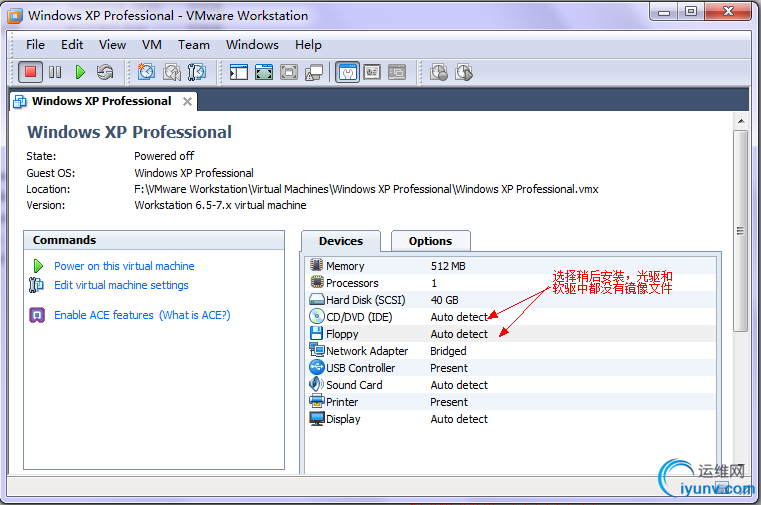Click the Suspend (pause) toolbar icon
The height and width of the screenshot is (505, 761).
[x=55, y=72]
